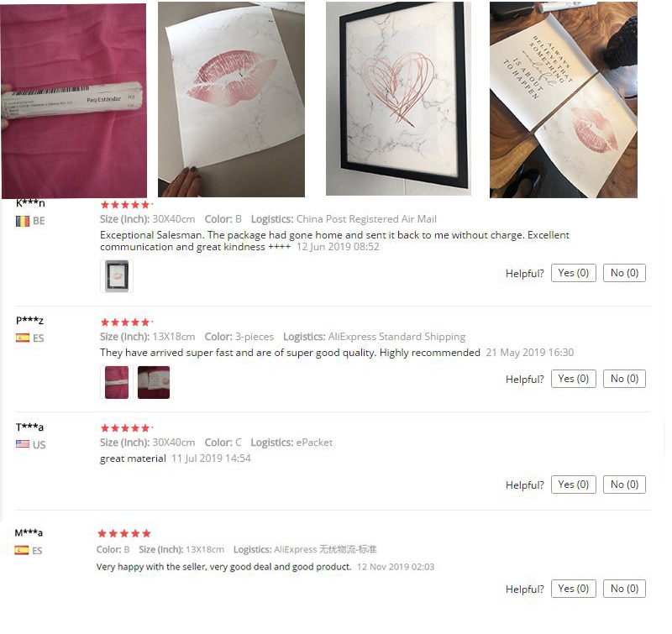Click Spain flag icon beside M***a
The height and width of the screenshot is (634, 672).
point(22,550)
